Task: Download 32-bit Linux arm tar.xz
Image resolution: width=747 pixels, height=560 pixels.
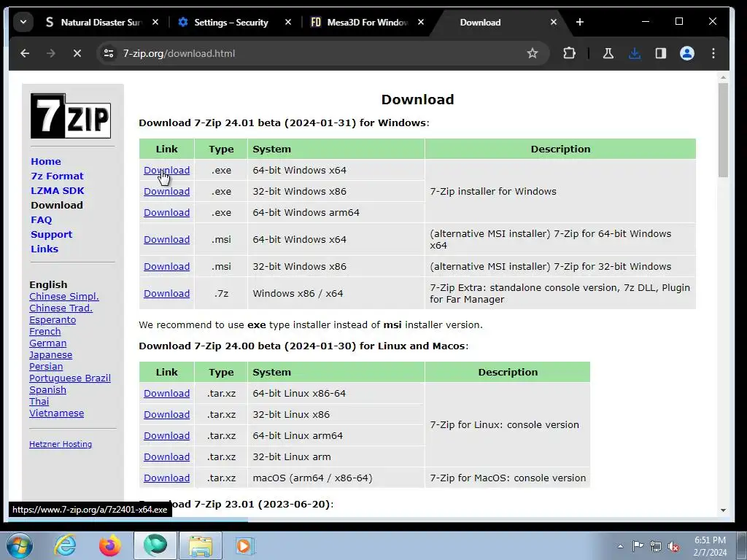Action: [167, 456]
